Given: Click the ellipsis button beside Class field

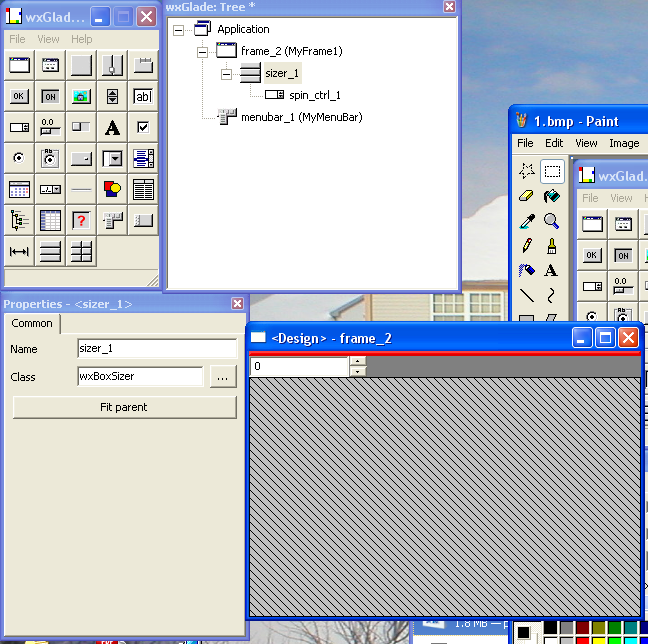Looking at the screenshot, I should [x=222, y=377].
